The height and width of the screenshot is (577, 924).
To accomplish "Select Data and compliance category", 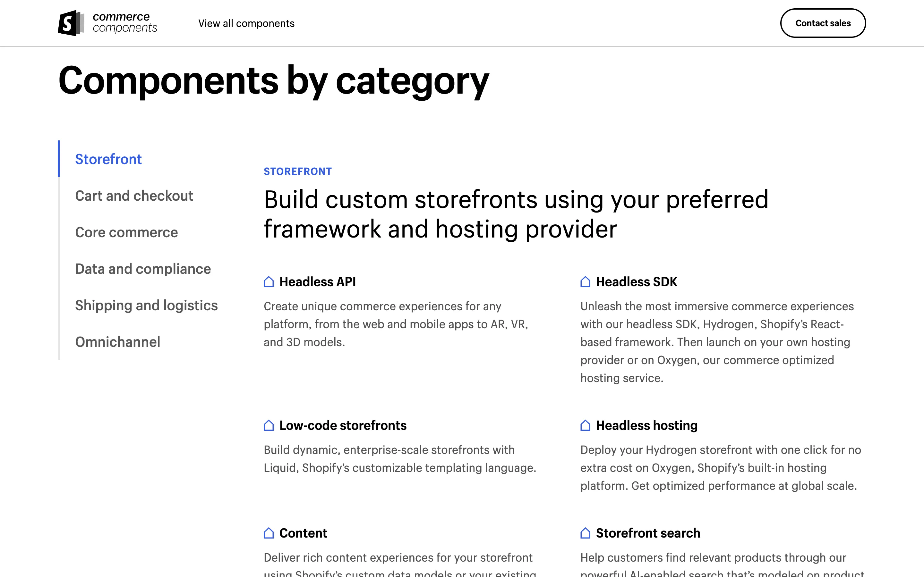I will (x=143, y=269).
